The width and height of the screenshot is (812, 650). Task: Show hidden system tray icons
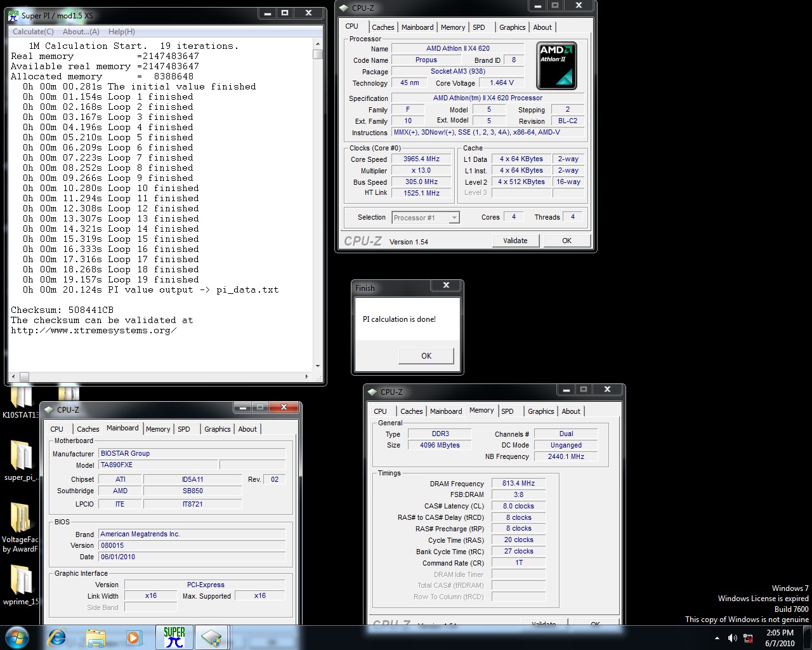click(x=717, y=638)
